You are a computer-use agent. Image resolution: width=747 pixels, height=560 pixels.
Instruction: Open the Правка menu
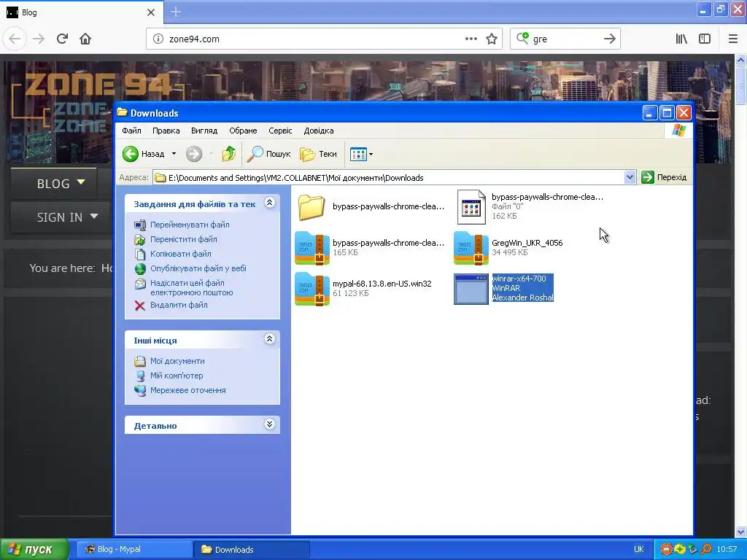166,131
